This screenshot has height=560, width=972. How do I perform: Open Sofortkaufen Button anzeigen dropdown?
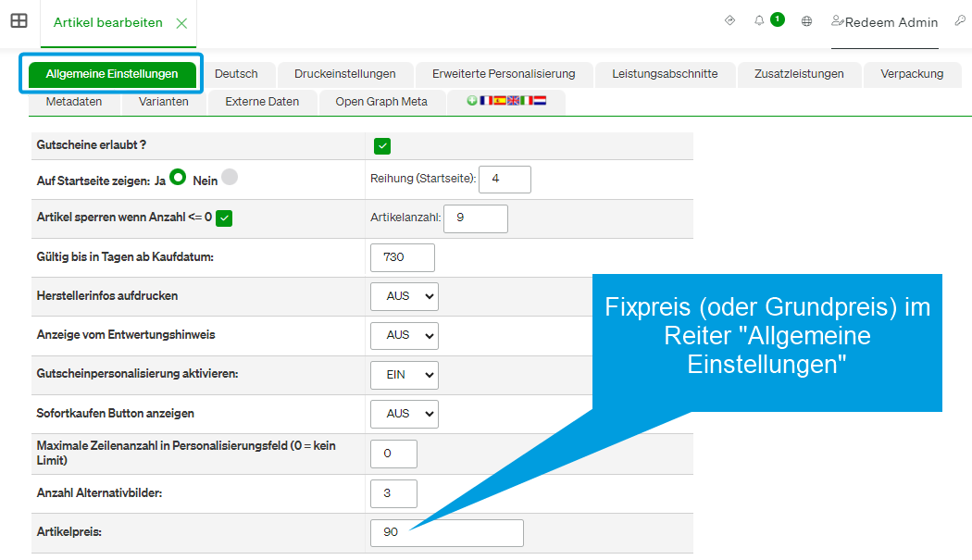(405, 415)
